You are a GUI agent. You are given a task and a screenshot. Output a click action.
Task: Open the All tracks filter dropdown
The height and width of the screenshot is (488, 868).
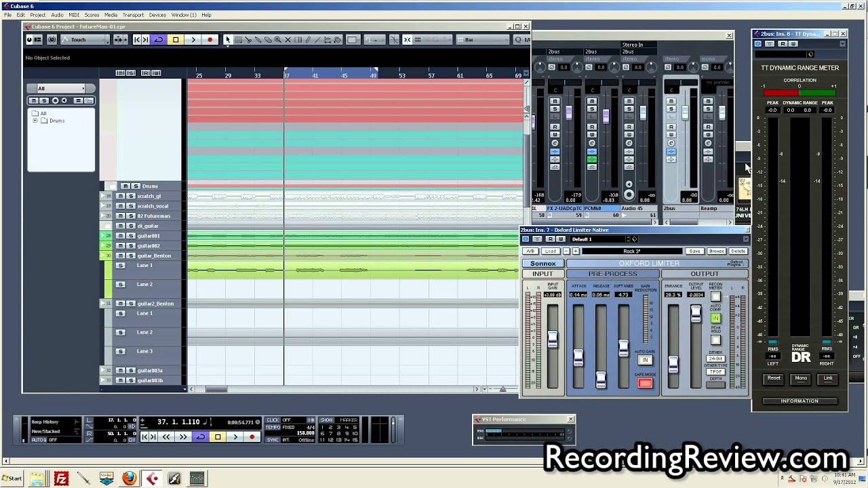61,88
